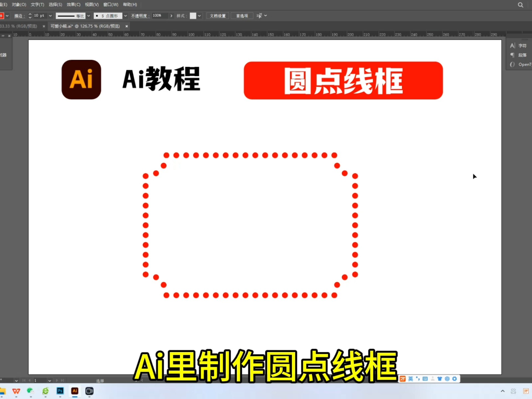The width and height of the screenshot is (532, 399).
Task: Toggle the IME punctuation mode
Action: [418, 379]
